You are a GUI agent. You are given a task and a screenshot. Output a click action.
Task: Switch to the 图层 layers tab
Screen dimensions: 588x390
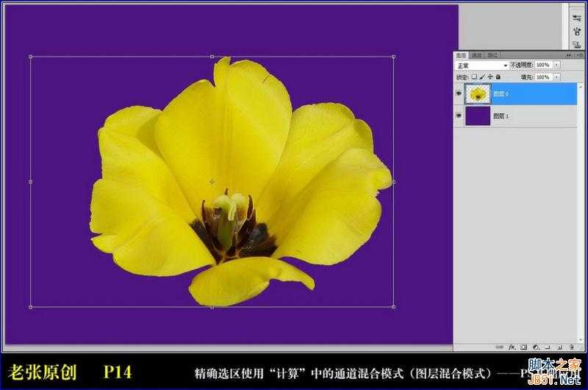tap(462, 55)
